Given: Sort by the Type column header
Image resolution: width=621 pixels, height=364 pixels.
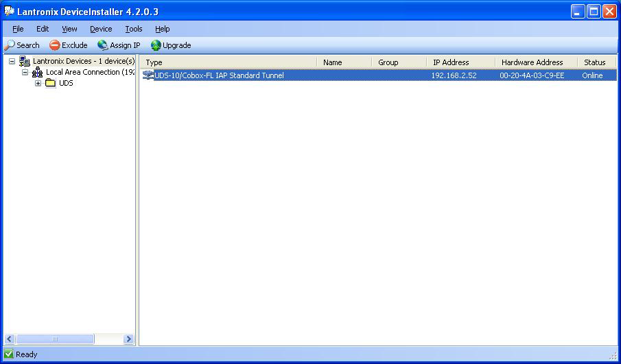Looking at the screenshot, I should tap(228, 62).
